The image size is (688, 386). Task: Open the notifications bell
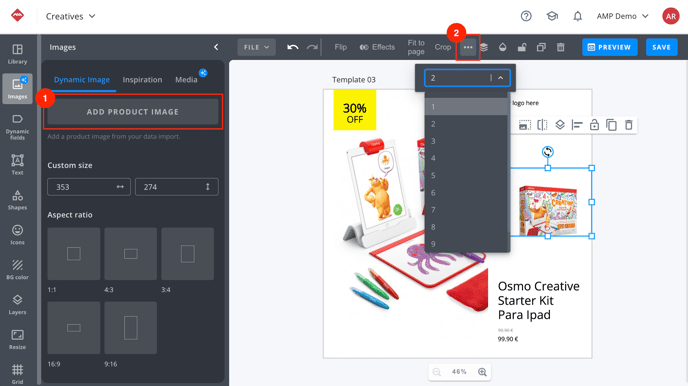tap(578, 16)
